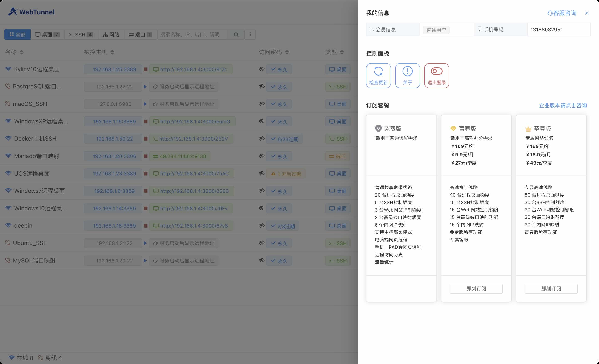Start the Ubuntu_SSH service with the play arrow
The height and width of the screenshot is (364, 599).
coord(145,243)
